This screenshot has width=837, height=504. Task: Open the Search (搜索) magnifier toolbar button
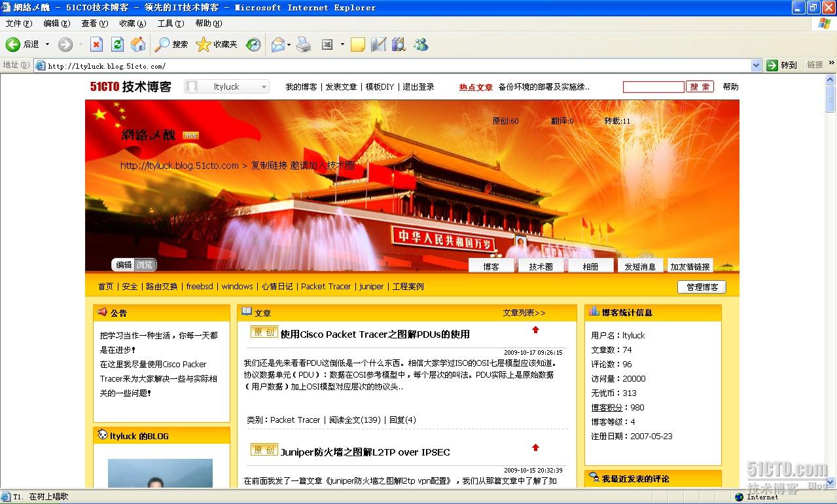[171, 45]
